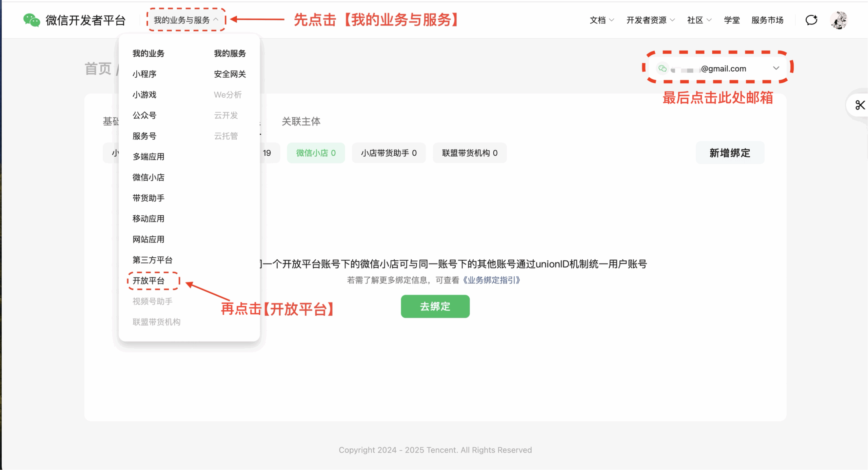Click the WeChat icon beside gmail account

[x=662, y=68]
